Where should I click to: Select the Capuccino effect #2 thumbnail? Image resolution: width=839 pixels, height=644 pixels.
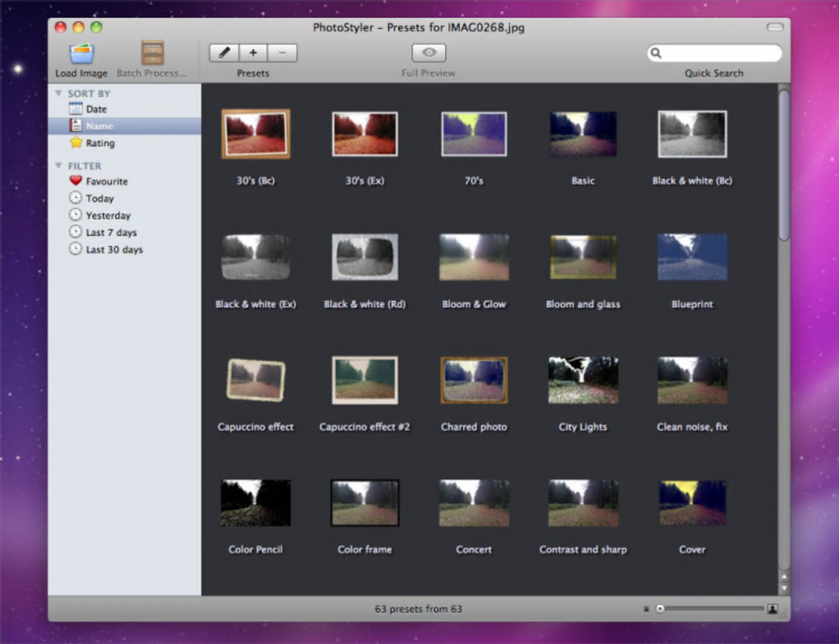[x=365, y=380]
